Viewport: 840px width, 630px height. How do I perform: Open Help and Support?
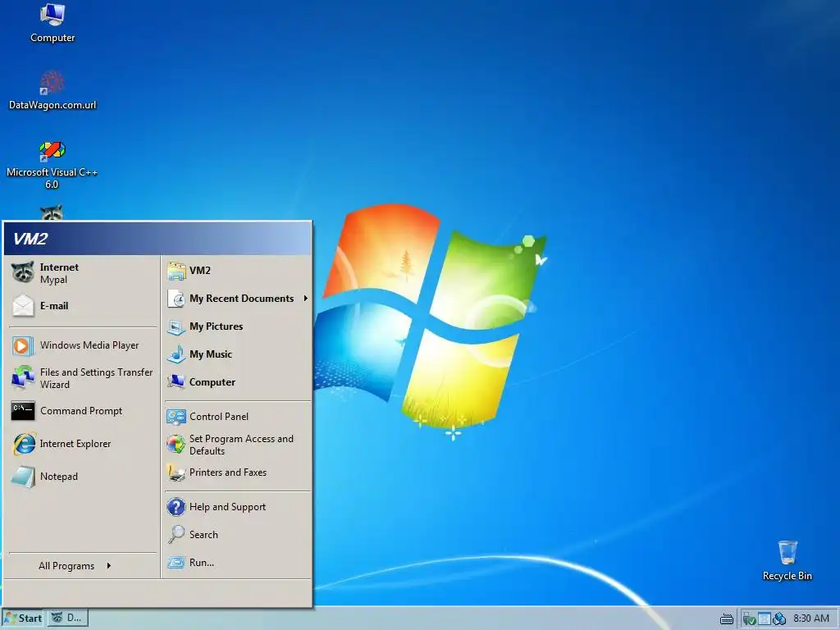(237, 507)
